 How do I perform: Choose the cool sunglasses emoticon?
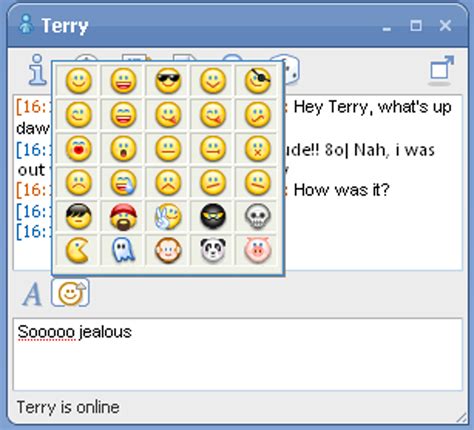168,81
